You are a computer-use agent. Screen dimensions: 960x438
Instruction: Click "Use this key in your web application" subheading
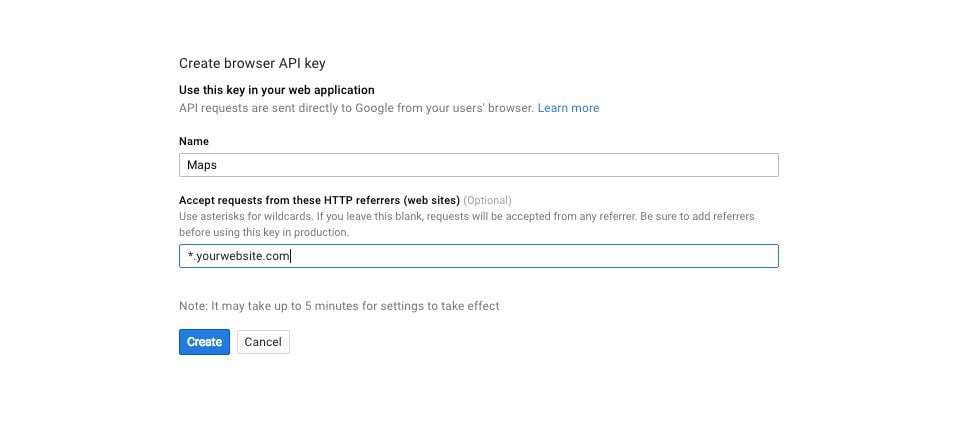coord(277,90)
